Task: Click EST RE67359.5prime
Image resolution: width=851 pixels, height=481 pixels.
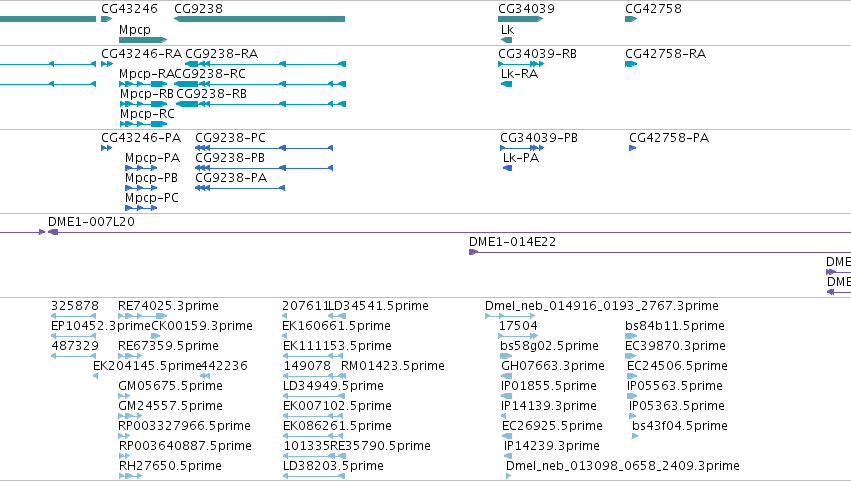Action: (x=168, y=346)
